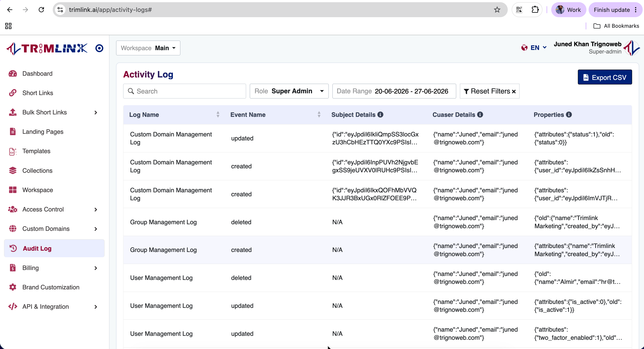
Task: Click the Almir properties cell in User Management row
Action: point(577,278)
